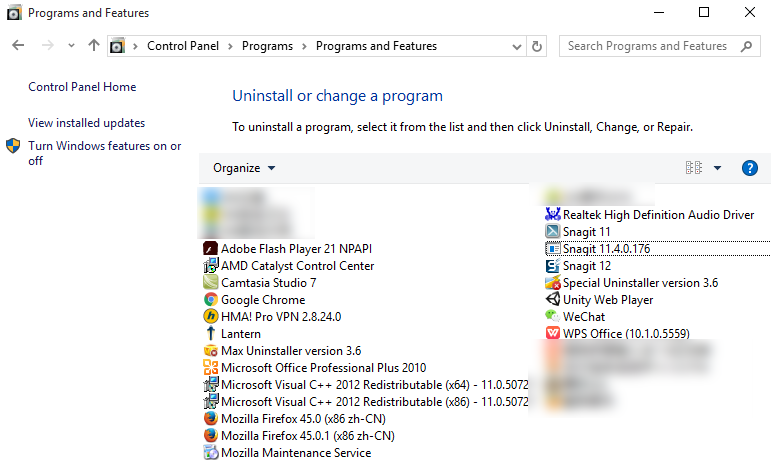771x472 pixels.
Task: Click the Microsoft Office Professional Plus icon
Action: click(210, 367)
